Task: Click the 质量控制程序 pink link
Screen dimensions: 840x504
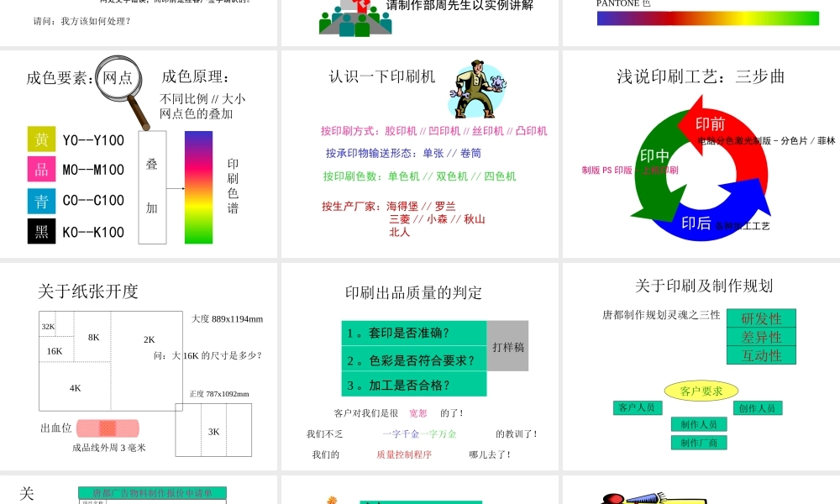Action: (404, 454)
